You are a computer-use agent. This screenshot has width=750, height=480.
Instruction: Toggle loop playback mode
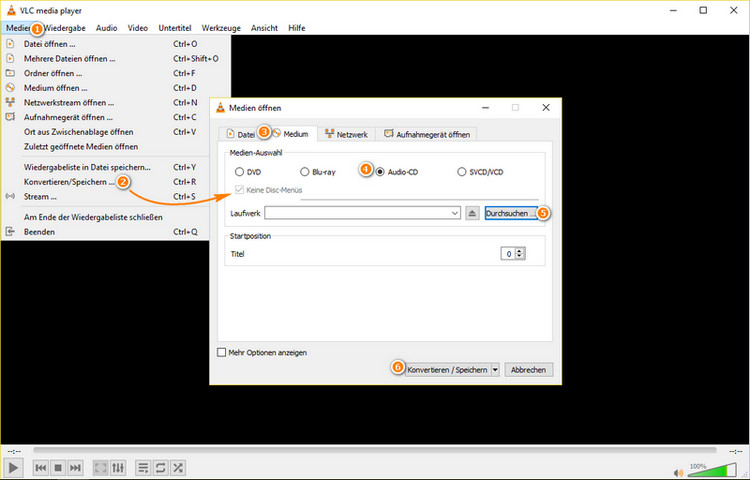pyautogui.click(x=160, y=467)
